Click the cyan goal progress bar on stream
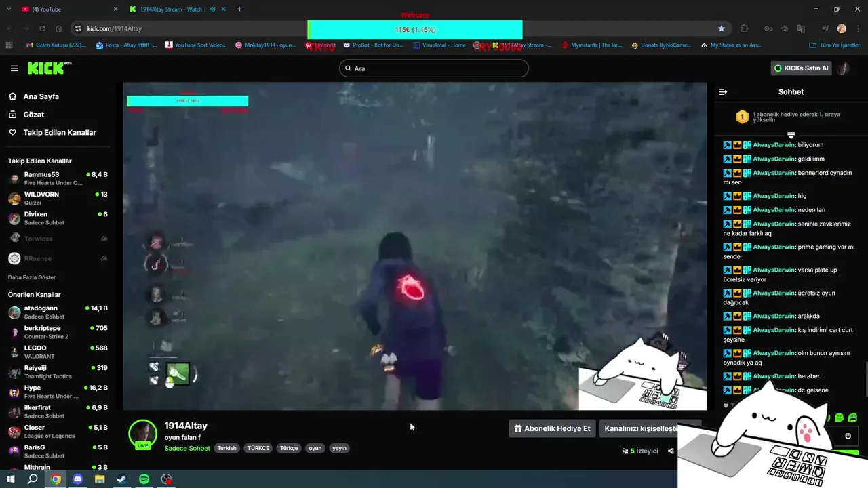This screenshot has width=868, height=488. coord(187,101)
